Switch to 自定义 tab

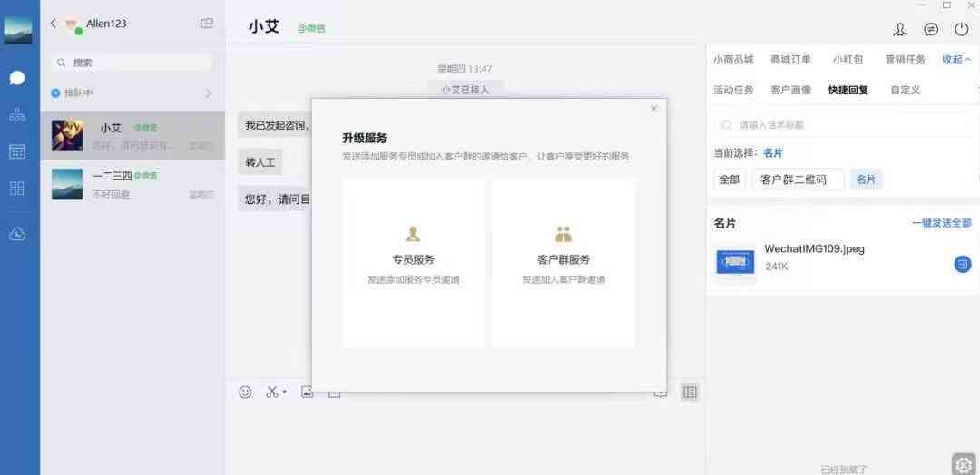pos(906,90)
